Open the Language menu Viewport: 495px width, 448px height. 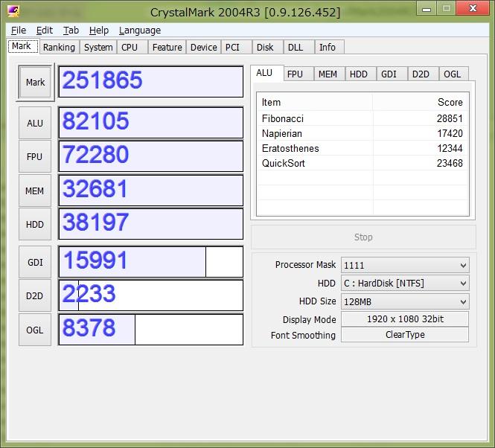(x=139, y=31)
